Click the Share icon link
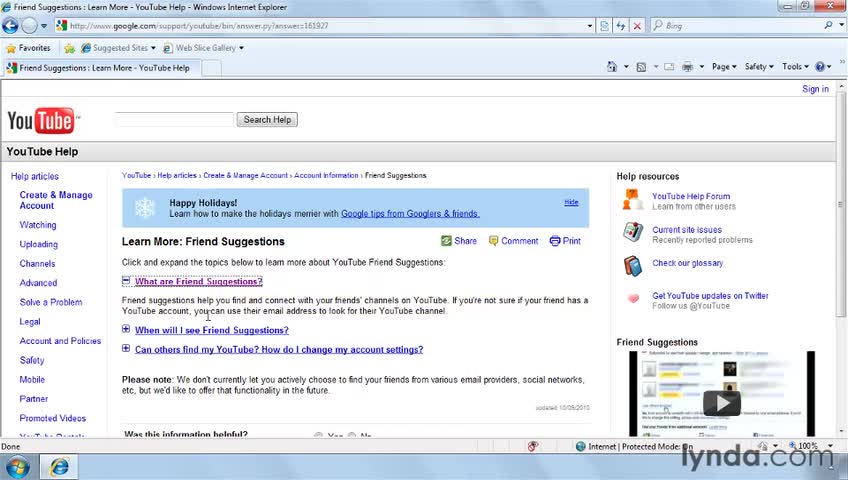 pyautogui.click(x=459, y=241)
